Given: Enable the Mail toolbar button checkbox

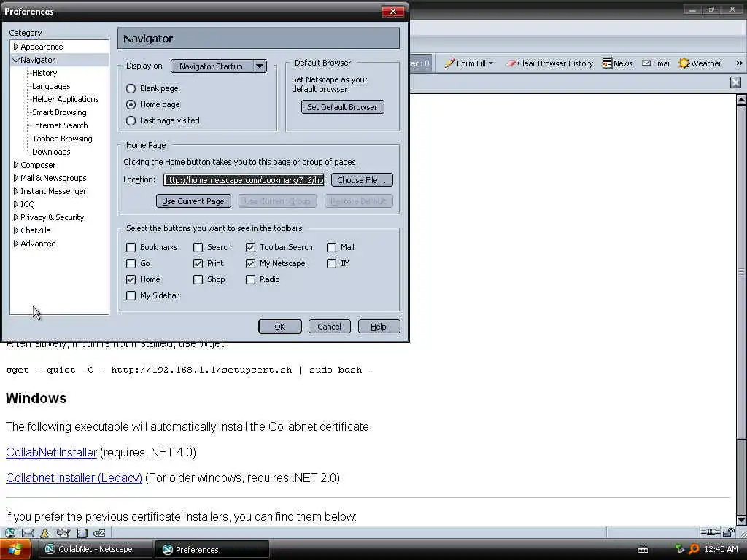Looking at the screenshot, I should 332,247.
